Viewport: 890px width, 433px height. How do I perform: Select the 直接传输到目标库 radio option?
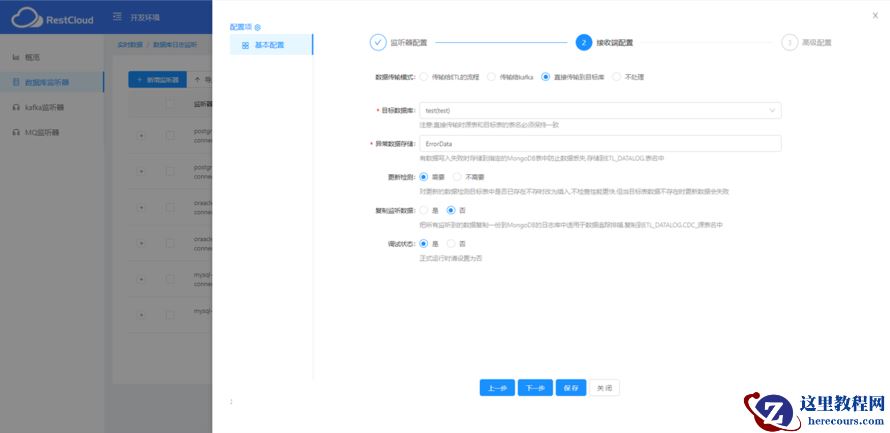coord(546,77)
